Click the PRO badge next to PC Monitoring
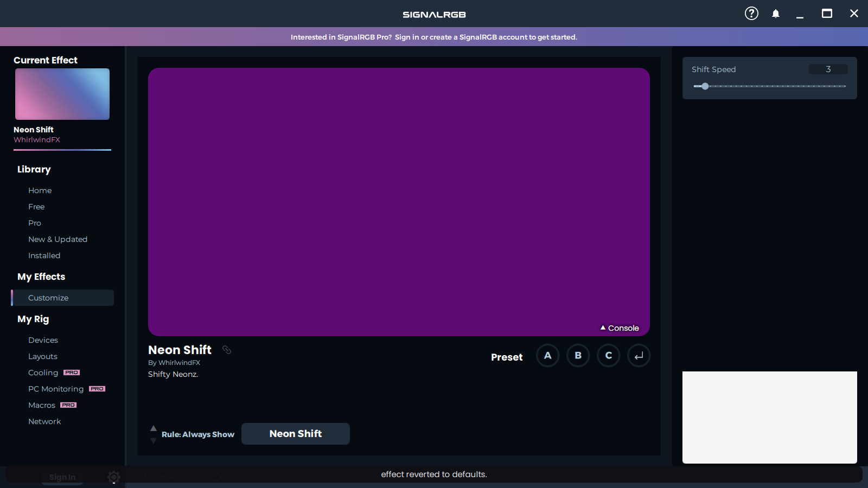The width and height of the screenshot is (868, 488). (x=97, y=389)
